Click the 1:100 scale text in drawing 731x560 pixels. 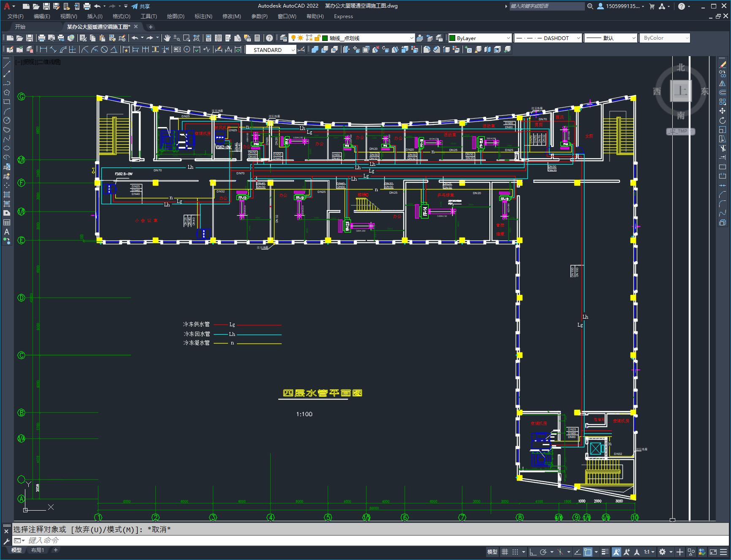(x=304, y=414)
